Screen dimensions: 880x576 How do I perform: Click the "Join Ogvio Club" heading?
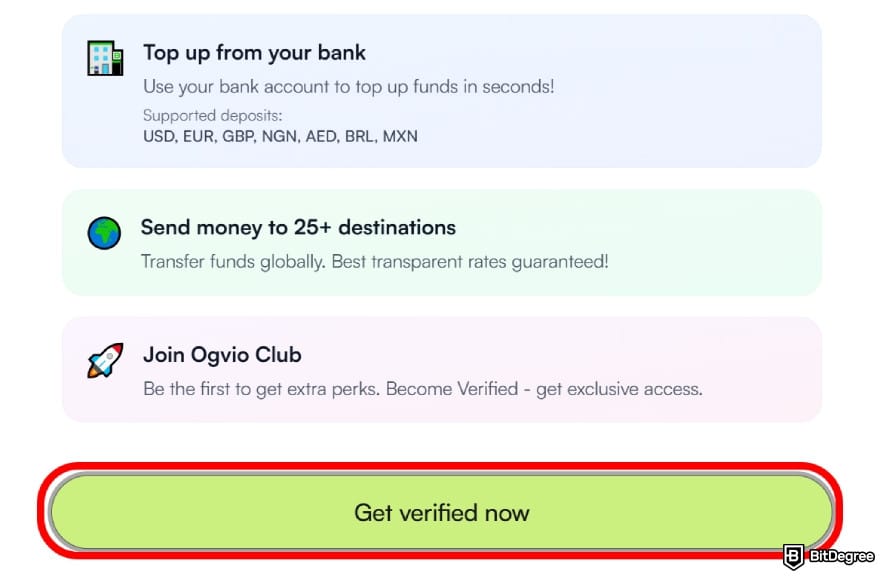pyautogui.click(x=223, y=355)
